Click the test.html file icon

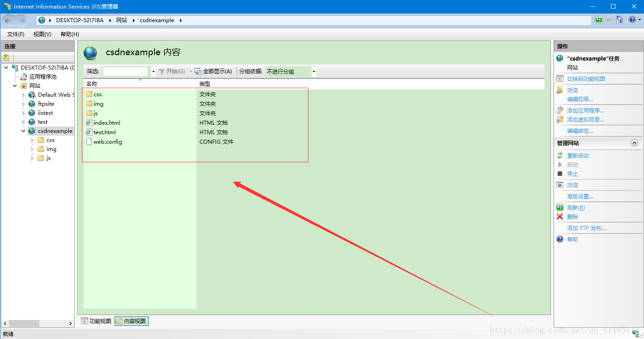point(89,132)
